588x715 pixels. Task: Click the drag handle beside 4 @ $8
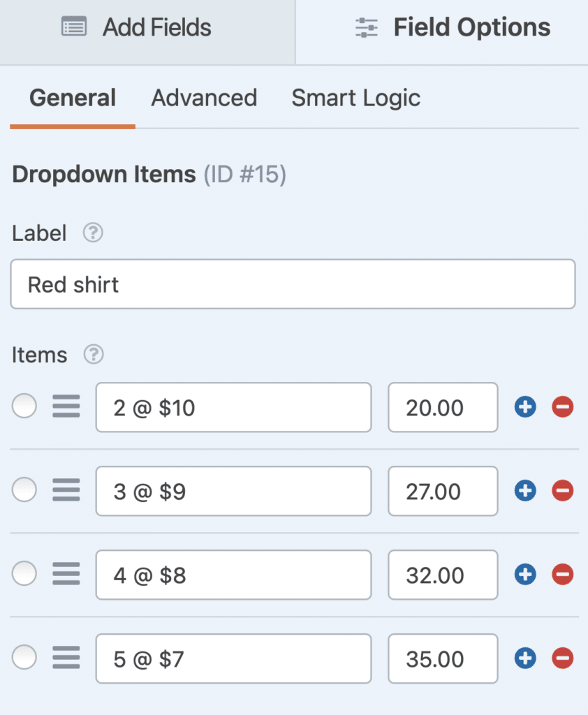(66, 575)
